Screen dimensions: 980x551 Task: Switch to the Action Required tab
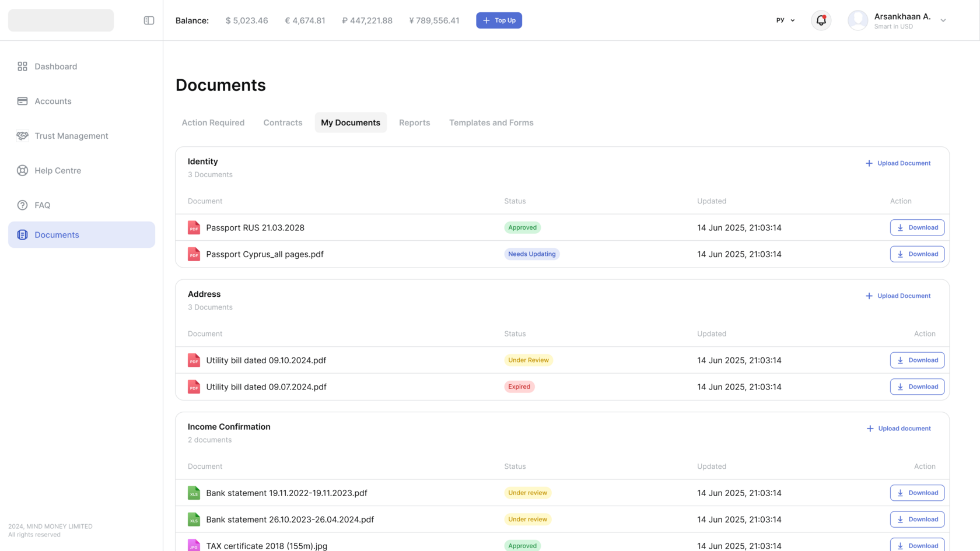click(x=213, y=122)
